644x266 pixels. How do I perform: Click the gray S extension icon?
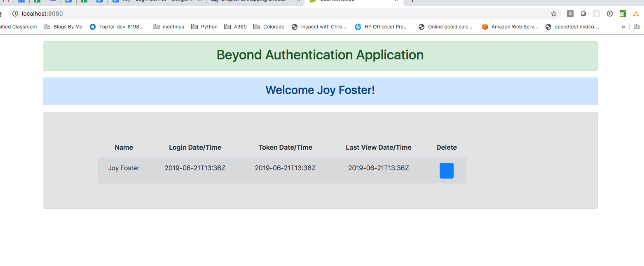[x=570, y=14]
